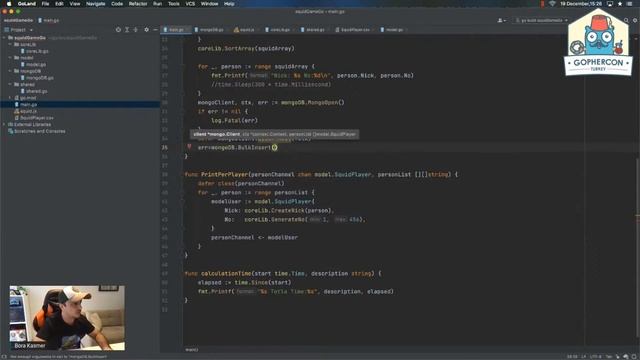
Task: Click the log.Fatal(err) line
Action: tap(234, 120)
